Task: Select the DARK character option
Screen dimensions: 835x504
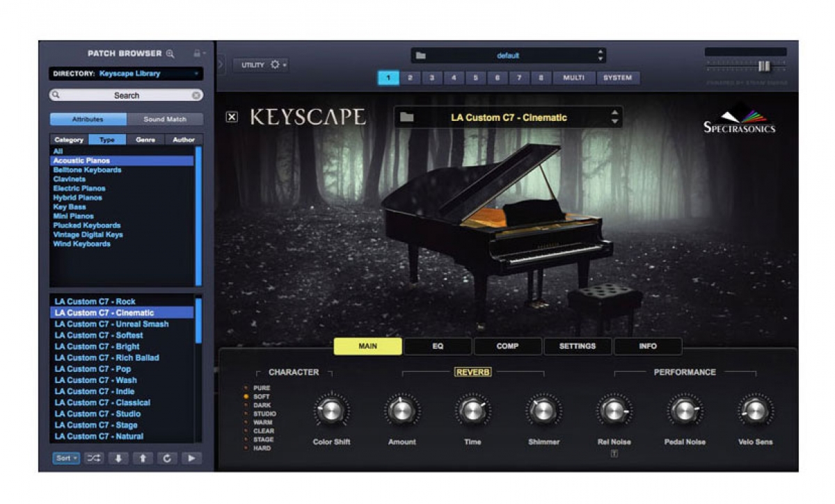Action: (257, 405)
